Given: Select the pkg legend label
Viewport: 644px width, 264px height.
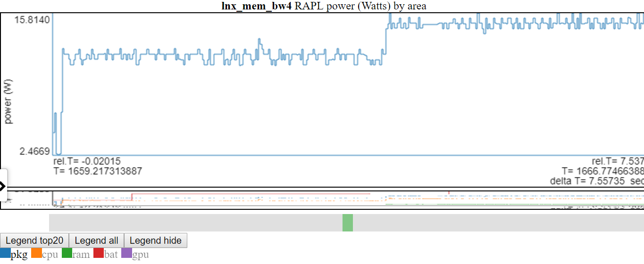Looking at the screenshot, I should click(x=19, y=255).
